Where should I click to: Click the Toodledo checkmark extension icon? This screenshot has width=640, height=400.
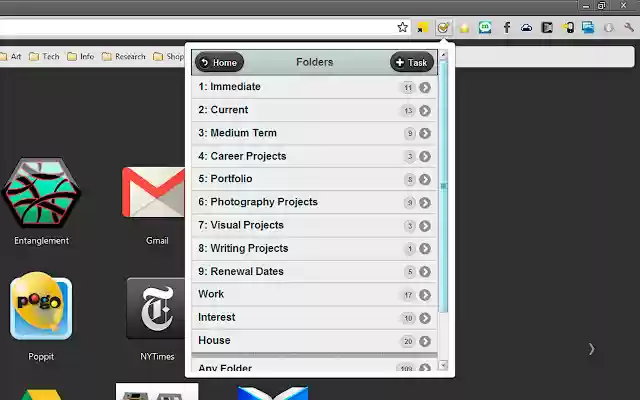click(x=443, y=28)
